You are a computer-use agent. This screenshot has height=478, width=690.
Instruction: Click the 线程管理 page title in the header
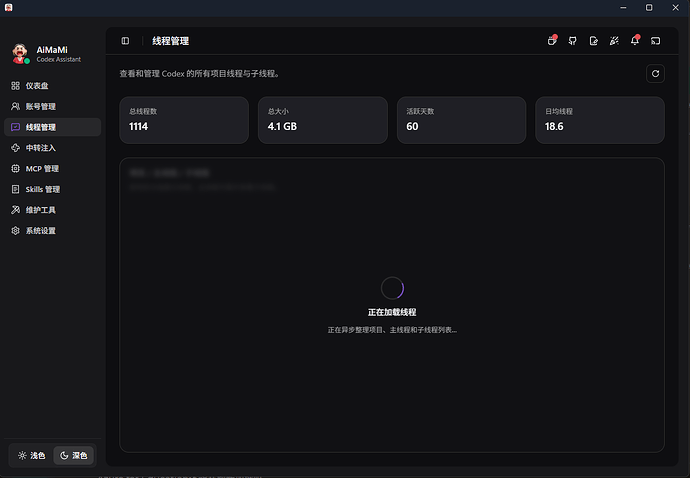(x=171, y=41)
